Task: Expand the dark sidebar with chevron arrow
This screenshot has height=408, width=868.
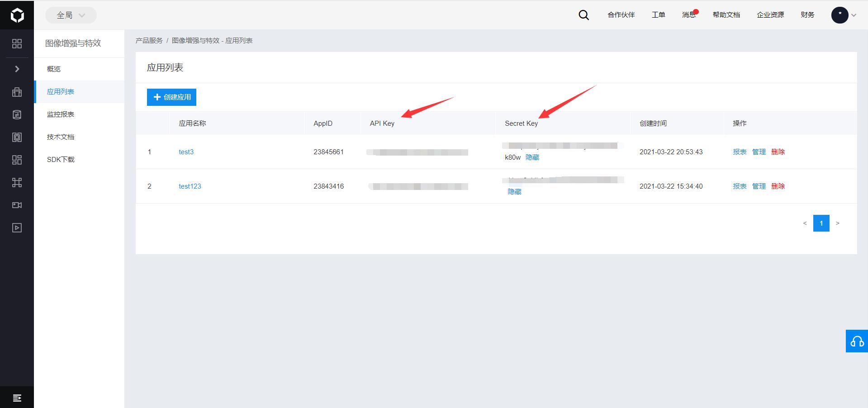Action: [x=17, y=69]
